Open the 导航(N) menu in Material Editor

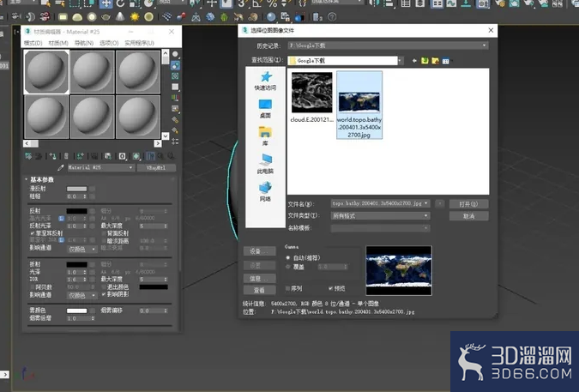[84, 43]
